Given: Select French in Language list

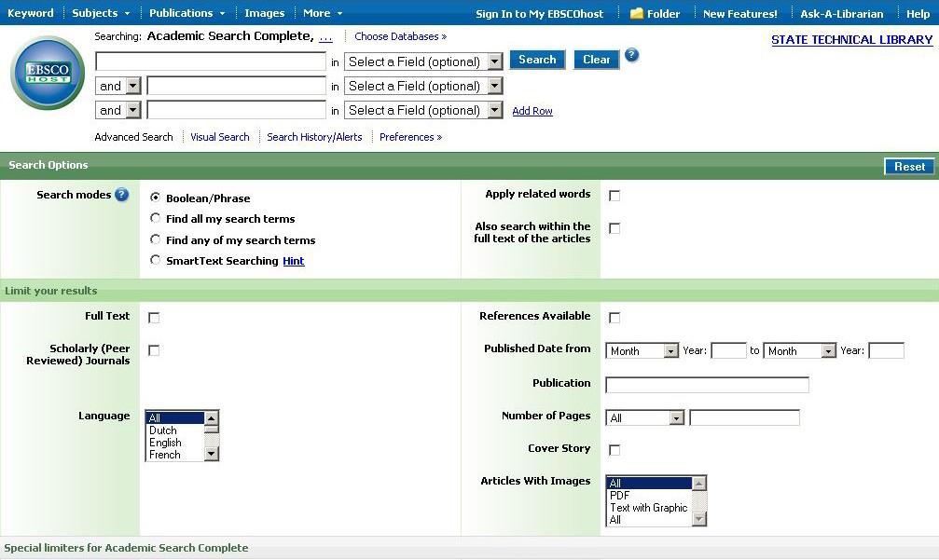Looking at the screenshot, I should point(165,455).
